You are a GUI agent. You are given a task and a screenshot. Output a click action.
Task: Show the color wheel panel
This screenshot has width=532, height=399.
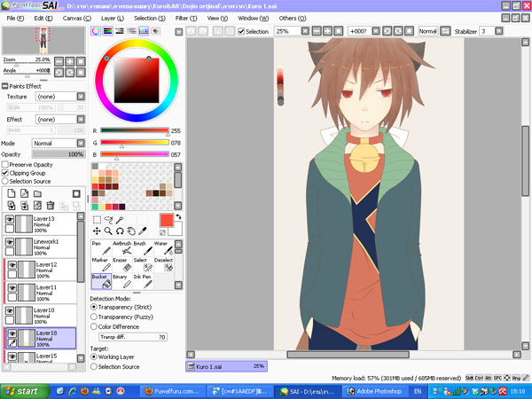click(x=96, y=31)
